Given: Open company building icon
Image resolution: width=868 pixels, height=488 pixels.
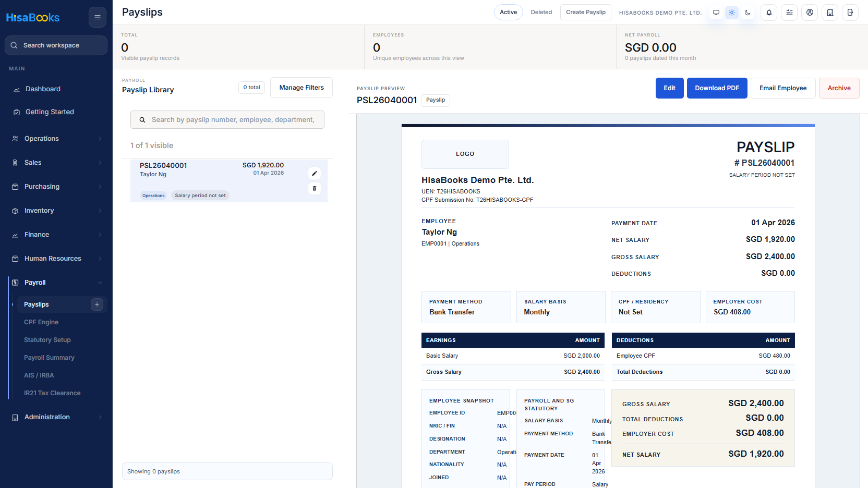Looking at the screenshot, I should [x=830, y=13].
